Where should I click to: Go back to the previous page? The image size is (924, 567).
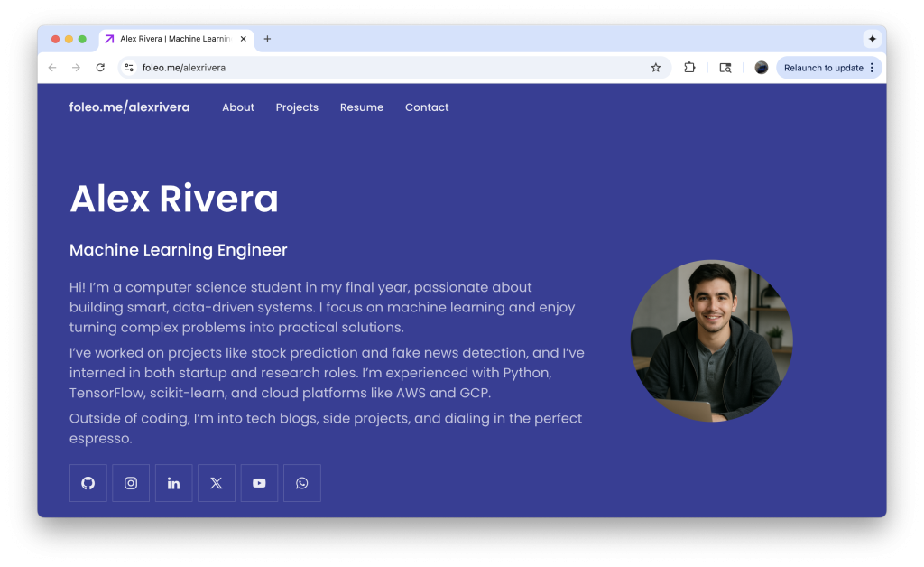[52, 68]
